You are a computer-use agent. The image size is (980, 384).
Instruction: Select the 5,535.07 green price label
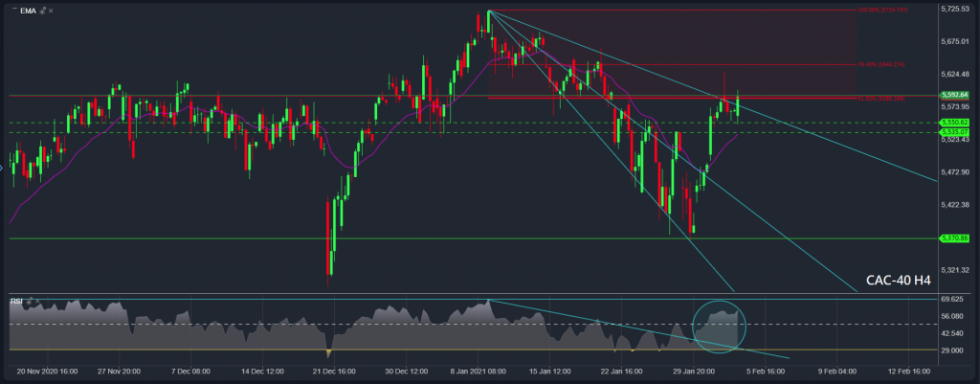(955, 132)
